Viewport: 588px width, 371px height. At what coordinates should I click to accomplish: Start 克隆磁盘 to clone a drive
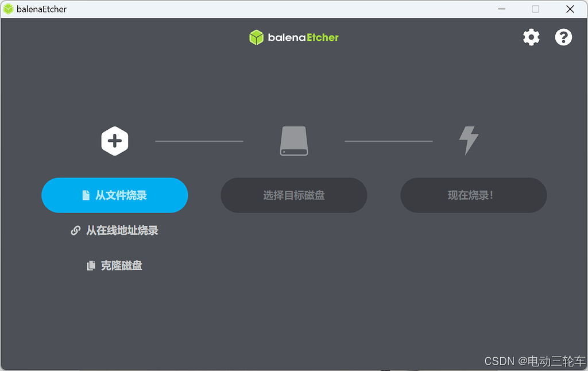[x=122, y=265]
